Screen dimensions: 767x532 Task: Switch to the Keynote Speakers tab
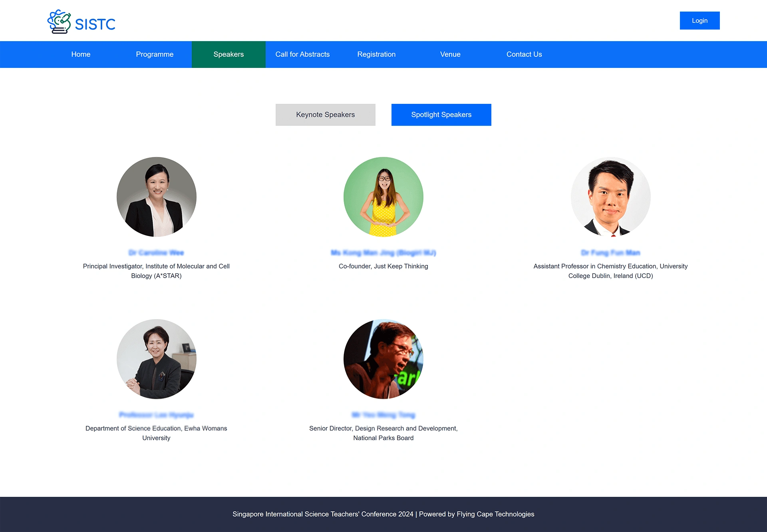(325, 115)
